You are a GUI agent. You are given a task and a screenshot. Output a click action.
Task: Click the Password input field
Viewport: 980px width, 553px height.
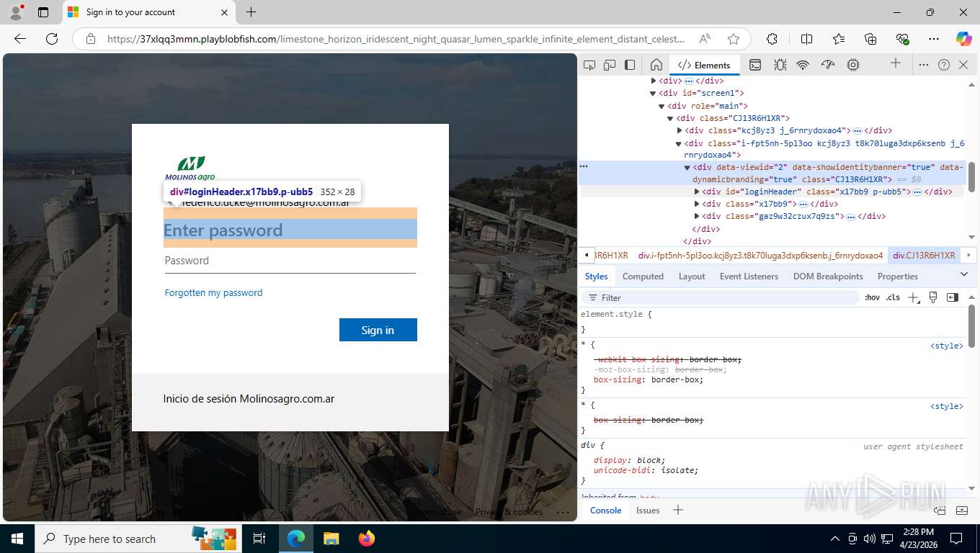(290, 261)
